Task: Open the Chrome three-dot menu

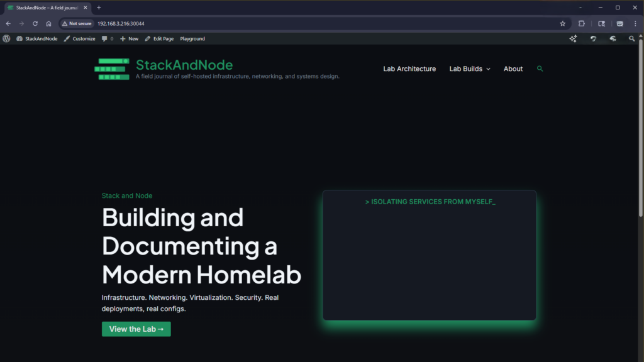Action: [636, 23]
